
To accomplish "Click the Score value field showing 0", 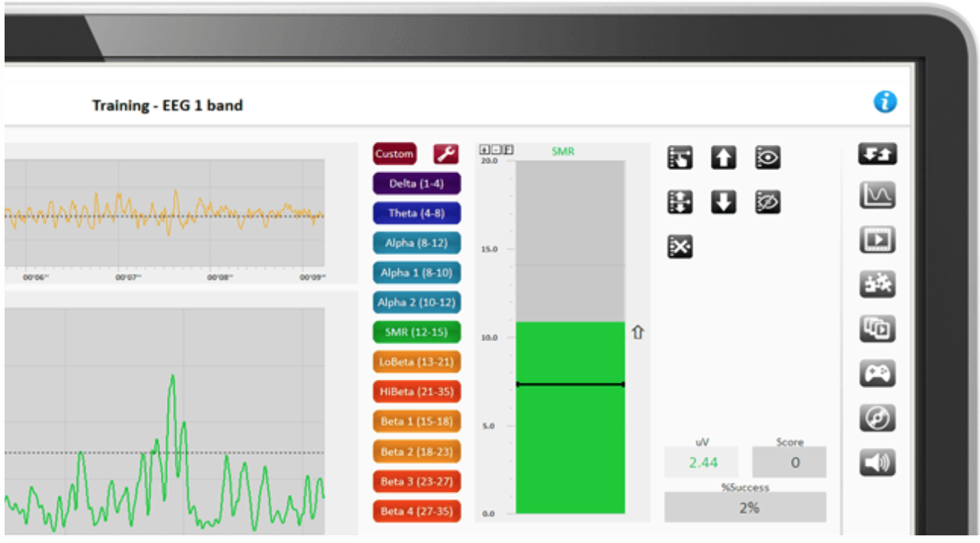I will [789, 462].
